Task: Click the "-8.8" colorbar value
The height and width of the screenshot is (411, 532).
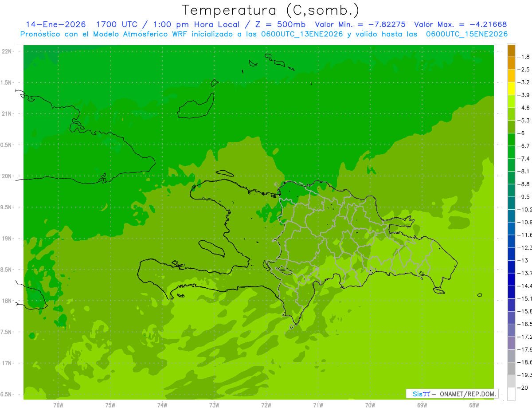Action: pyautogui.click(x=524, y=184)
